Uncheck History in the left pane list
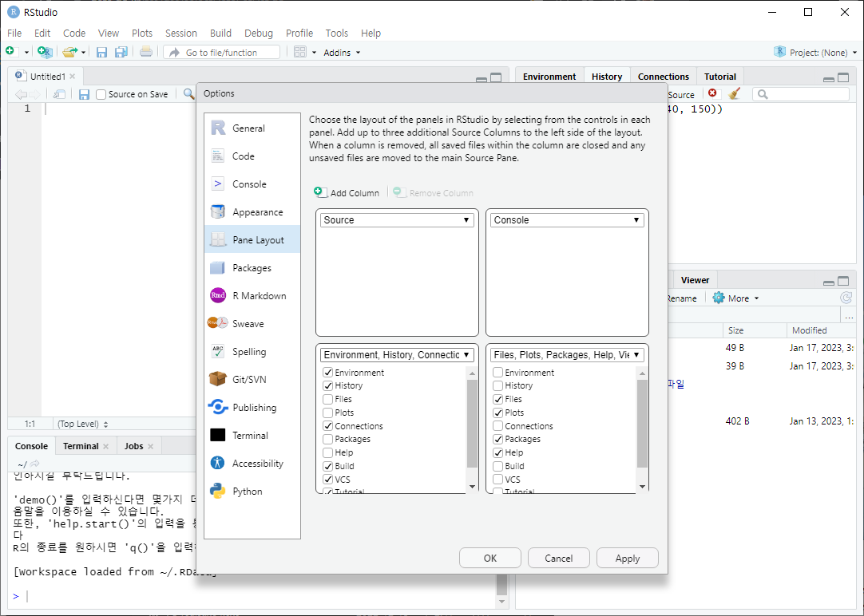The width and height of the screenshot is (864, 616). (328, 386)
